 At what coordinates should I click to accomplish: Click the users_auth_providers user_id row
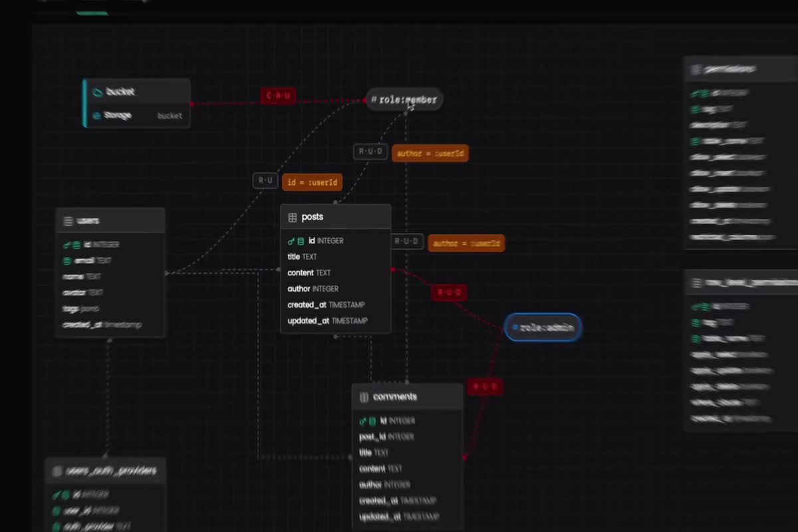click(x=105, y=511)
